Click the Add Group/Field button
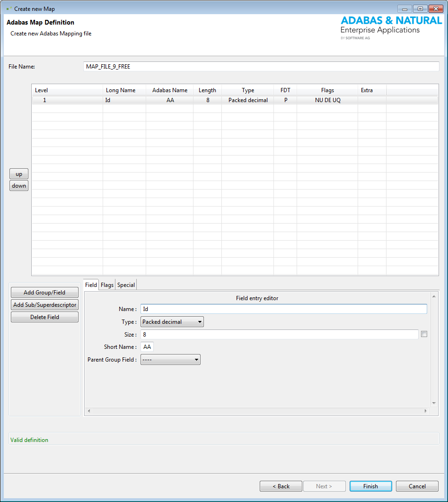Image resolution: width=448 pixels, height=502 pixels. tap(44, 292)
